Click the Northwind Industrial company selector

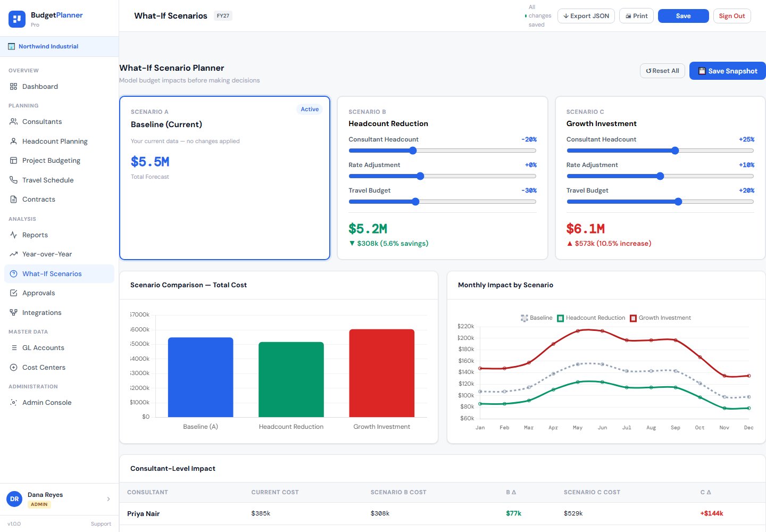click(59, 46)
